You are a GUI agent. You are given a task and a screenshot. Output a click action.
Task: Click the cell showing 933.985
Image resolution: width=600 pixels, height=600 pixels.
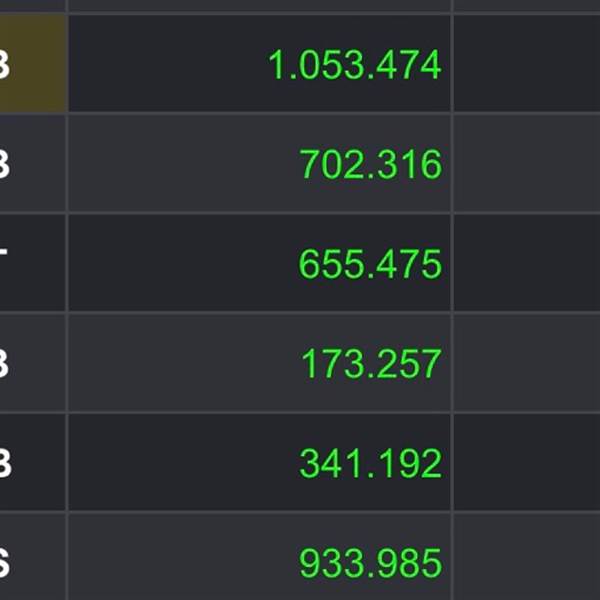point(260,557)
